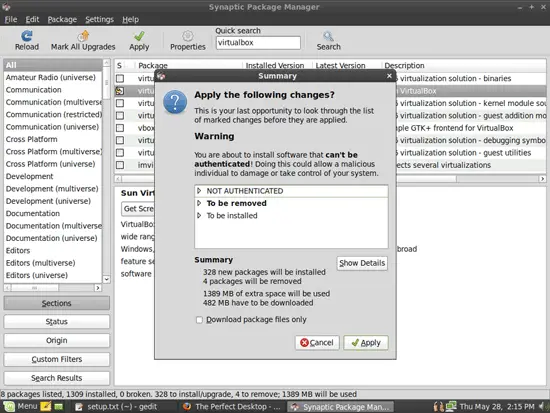This screenshot has height=413, width=550.
Task: Click the Summary dialog title bar icon
Action: (161, 76)
